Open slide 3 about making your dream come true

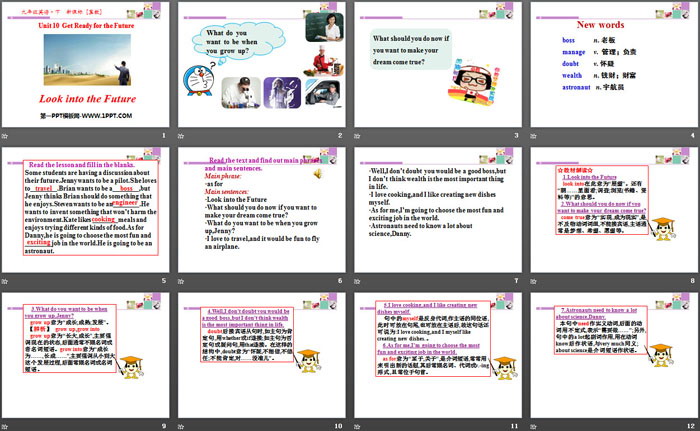tap(438, 64)
